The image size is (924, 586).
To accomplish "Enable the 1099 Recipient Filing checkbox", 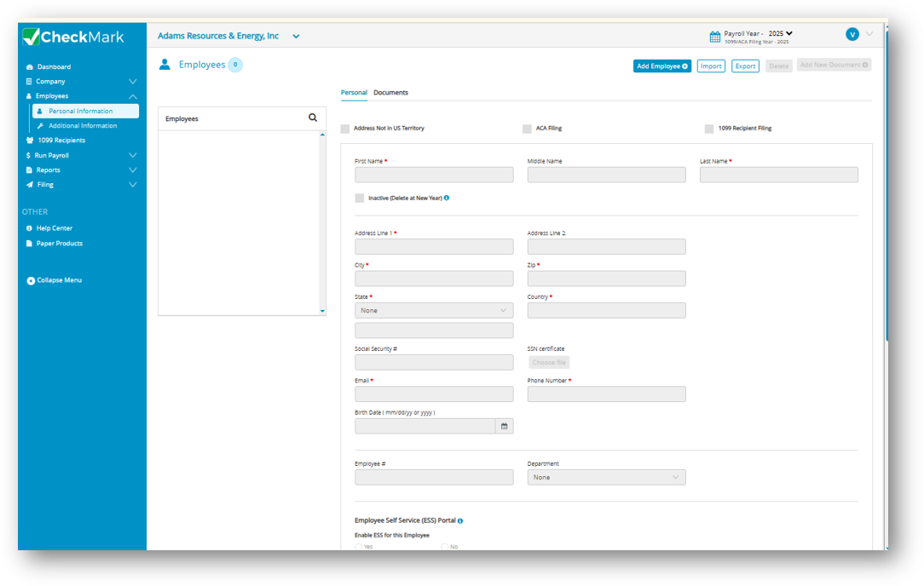I will pos(709,129).
